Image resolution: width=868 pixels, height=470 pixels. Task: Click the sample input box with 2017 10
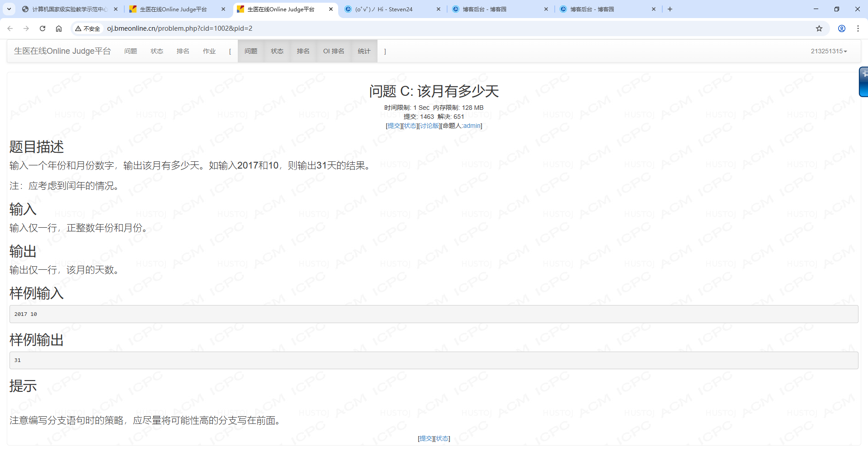434,314
